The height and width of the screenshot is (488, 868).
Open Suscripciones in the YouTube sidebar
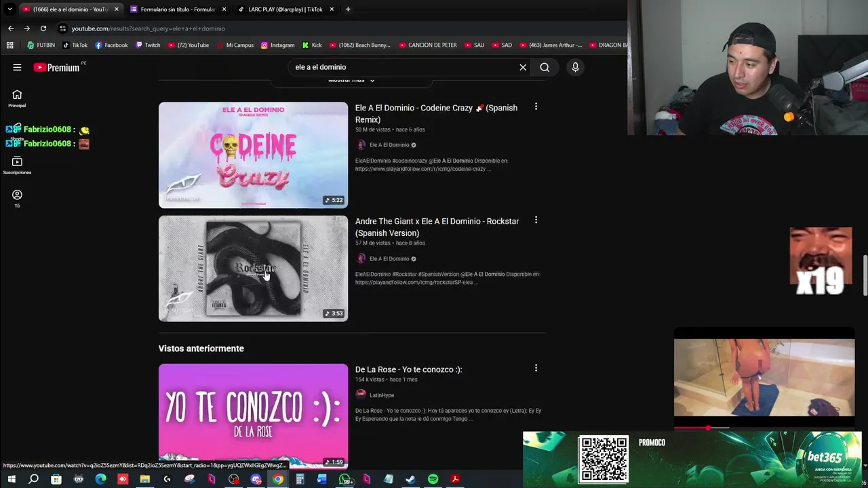click(17, 165)
